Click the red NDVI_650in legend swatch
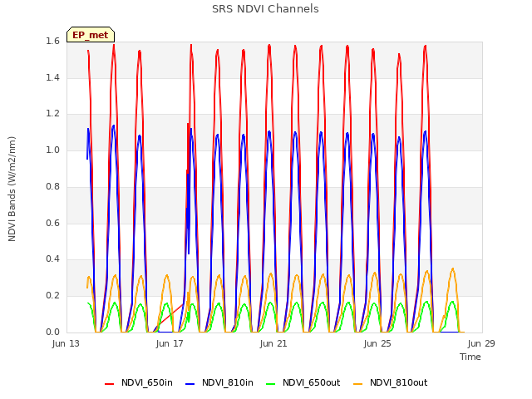The height and width of the screenshot is (399, 532). point(109,384)
